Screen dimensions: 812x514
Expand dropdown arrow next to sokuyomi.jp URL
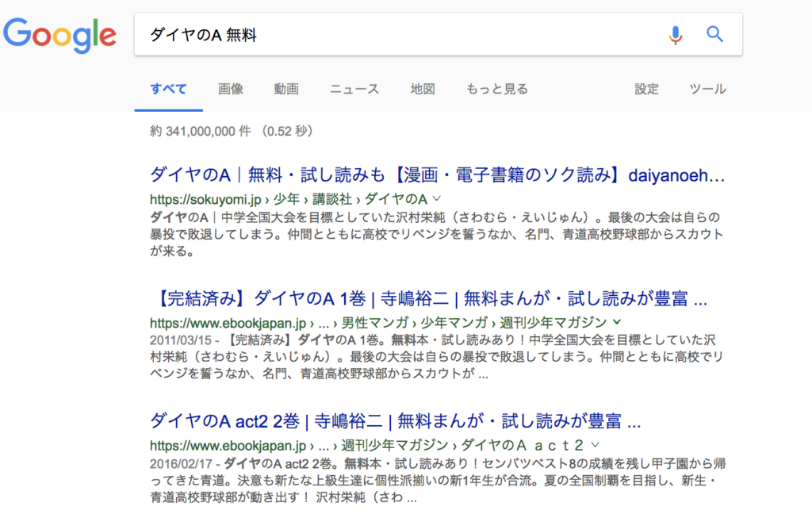point(437,198)
